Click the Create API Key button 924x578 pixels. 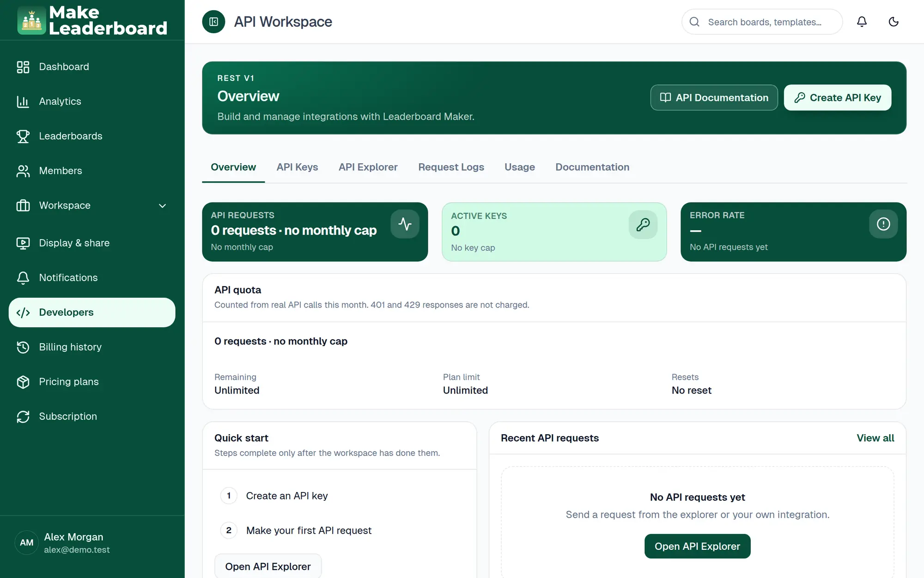coord(837,98)
